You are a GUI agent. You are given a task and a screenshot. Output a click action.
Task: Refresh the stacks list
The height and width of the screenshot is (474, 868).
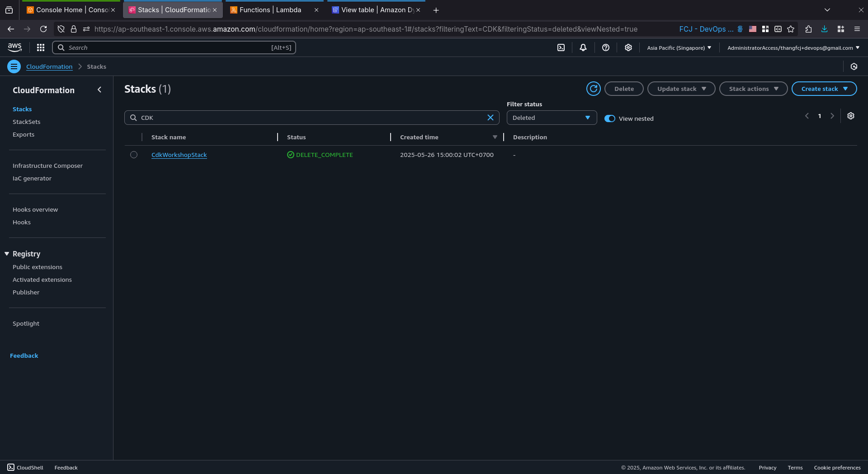click(594, 89)
